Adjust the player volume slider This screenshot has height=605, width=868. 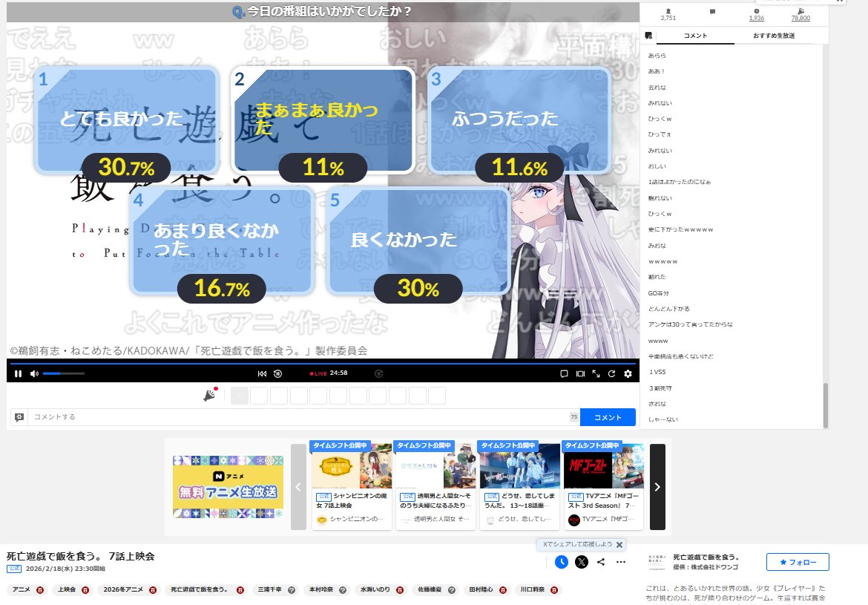(64, 374)
